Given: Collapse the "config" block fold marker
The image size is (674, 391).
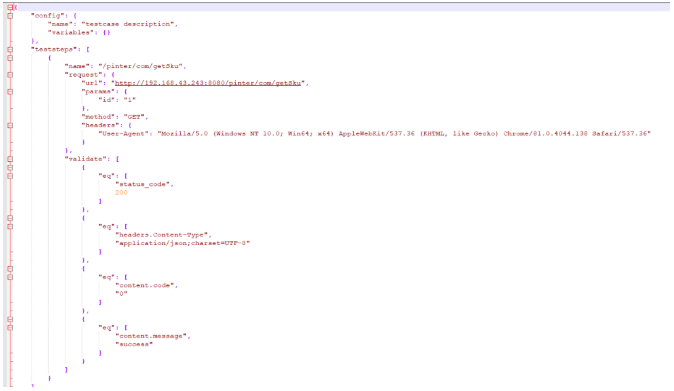Looking at the screenshot, I should 10,15.
